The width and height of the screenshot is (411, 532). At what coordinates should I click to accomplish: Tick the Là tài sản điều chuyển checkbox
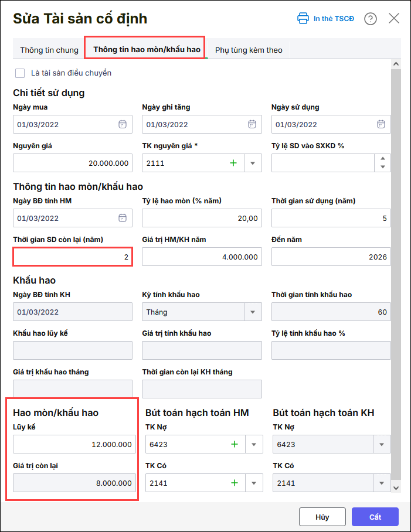[21, 73]
